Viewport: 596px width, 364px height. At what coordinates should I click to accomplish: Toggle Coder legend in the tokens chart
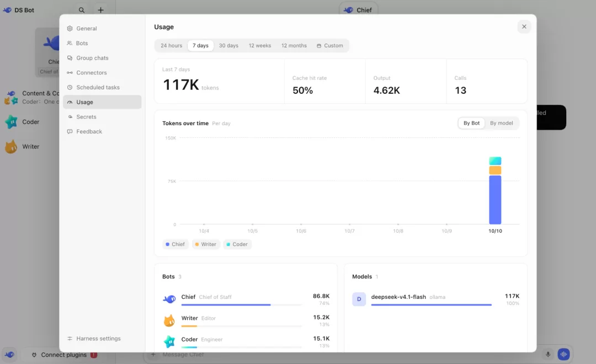[x=237, y=244]
